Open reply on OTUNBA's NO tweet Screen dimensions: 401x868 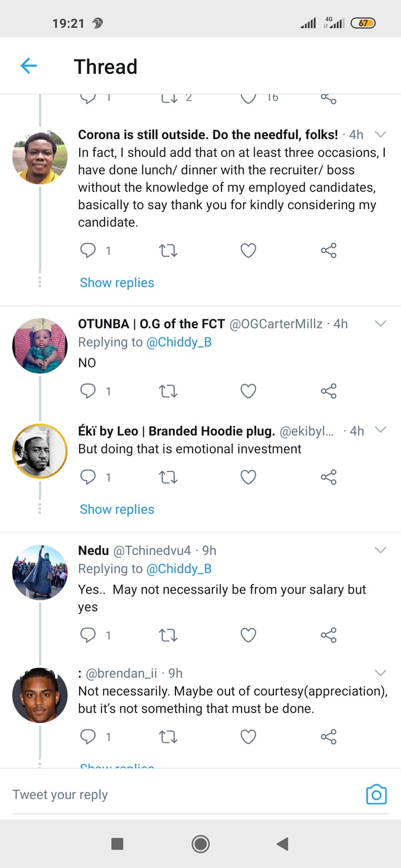(x=88, y=391)
